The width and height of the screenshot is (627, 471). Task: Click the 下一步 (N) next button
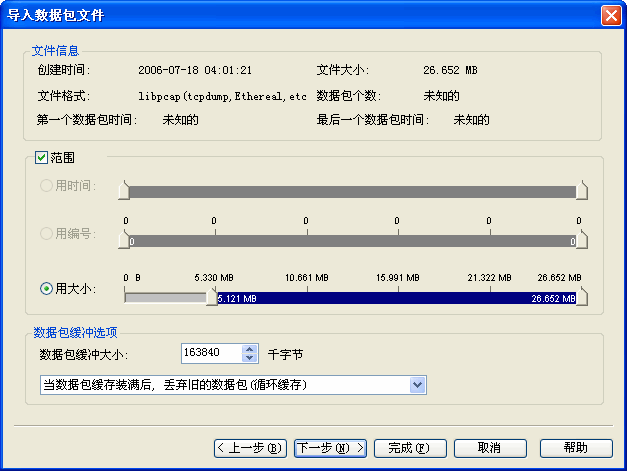[330, 448]
